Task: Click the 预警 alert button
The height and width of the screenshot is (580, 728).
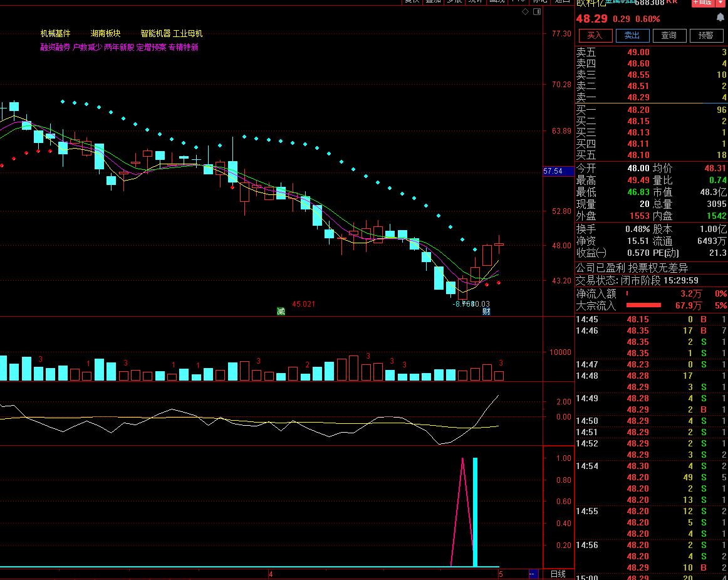Action: (x=706, y=35)
